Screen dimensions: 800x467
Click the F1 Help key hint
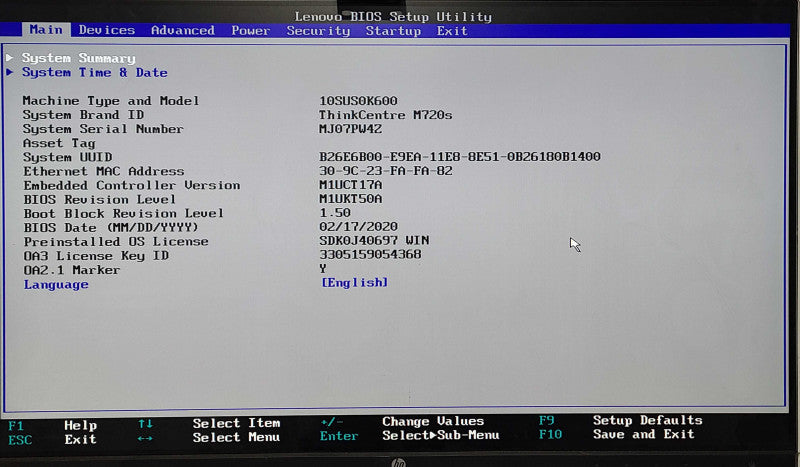tap(53, 425)
